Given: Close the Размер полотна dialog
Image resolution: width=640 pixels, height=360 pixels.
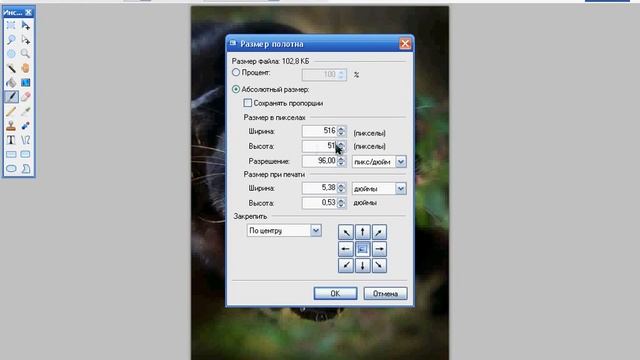Looking at the screenshot, I should [405, 44].
